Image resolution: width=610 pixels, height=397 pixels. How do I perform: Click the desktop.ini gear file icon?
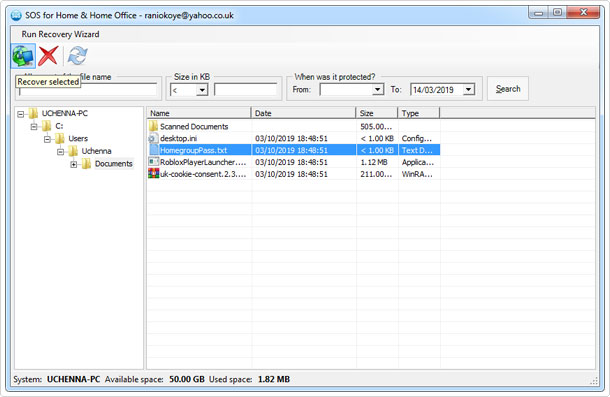tap(153, 138)
